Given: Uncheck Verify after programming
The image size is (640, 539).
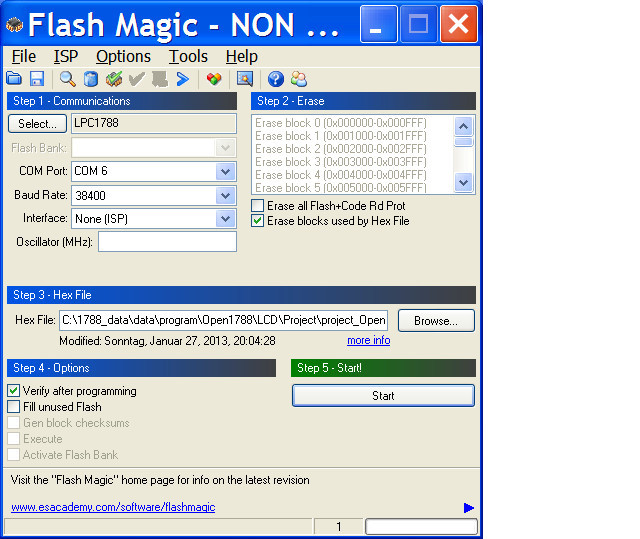Looking at the screenshot, I should [x=13, y=391].
